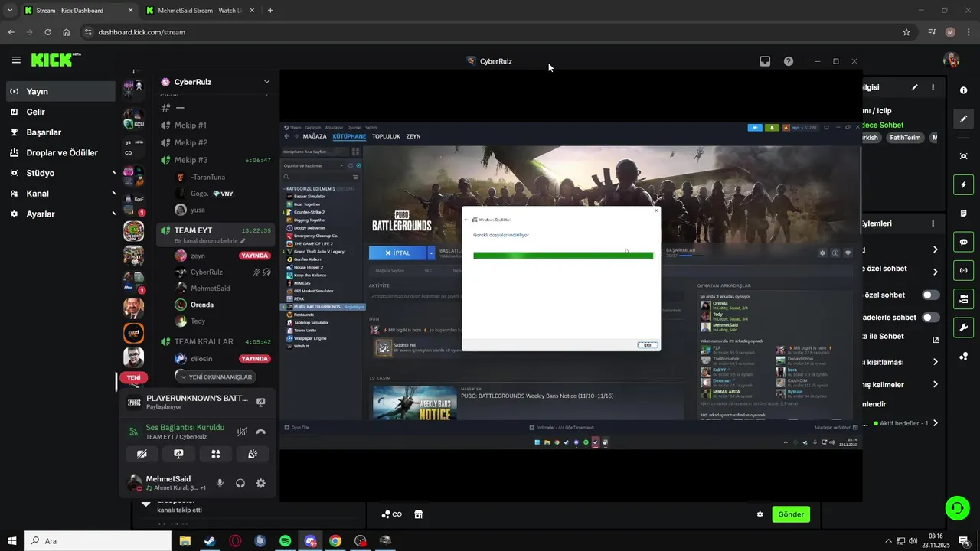Toggle Discord noise suppression
This screenshot has width=980, height=551.
pos(242,432)
